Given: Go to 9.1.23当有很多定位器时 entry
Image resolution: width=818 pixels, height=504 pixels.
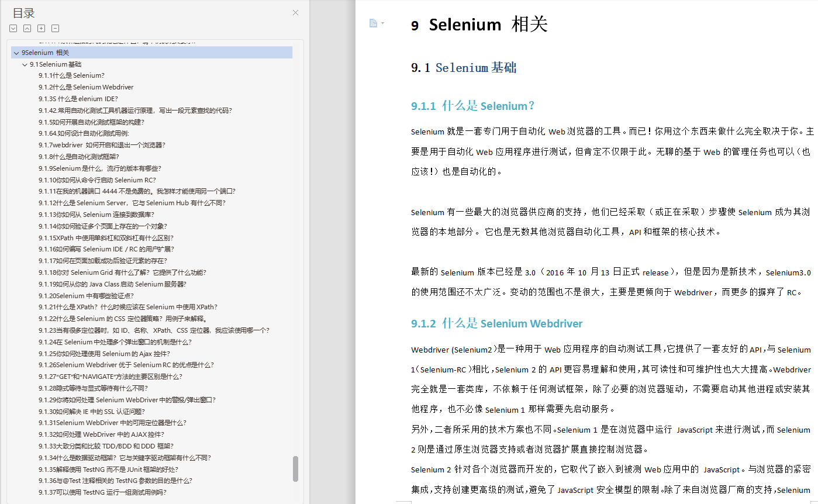Looking at the screenshot, I should [x=154, y=330].
